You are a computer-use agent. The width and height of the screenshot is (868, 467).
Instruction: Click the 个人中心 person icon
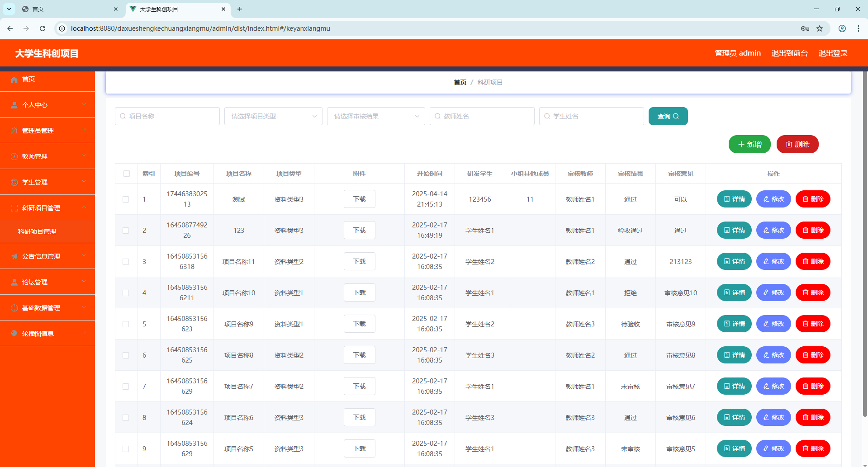click(x=14, y=105)
